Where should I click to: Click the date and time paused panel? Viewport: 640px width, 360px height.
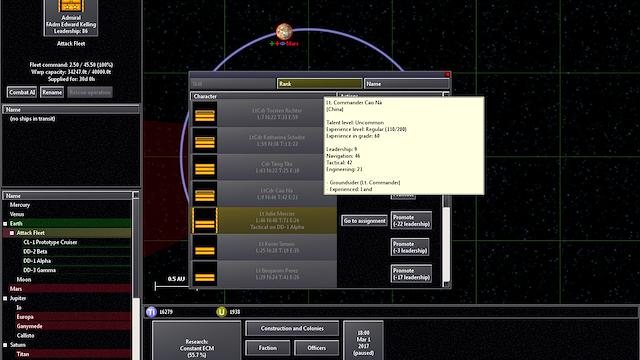pos(363,341)
